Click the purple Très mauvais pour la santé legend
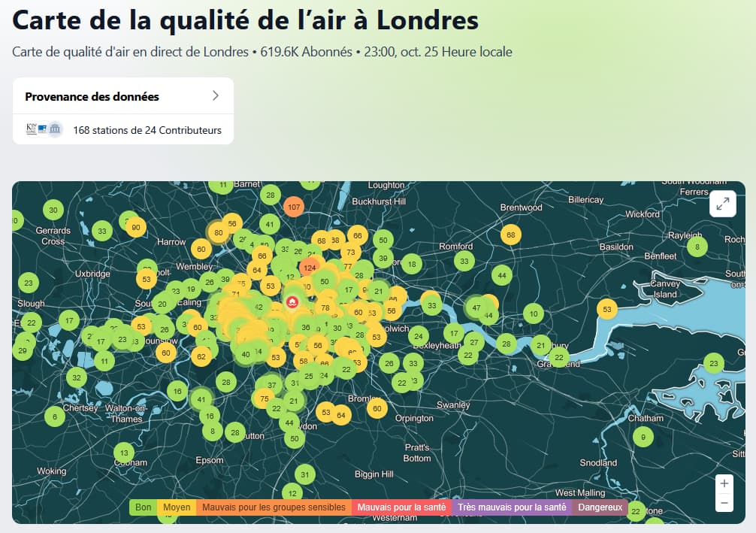This screenshot has height=533, width=756. pos(512,507)
